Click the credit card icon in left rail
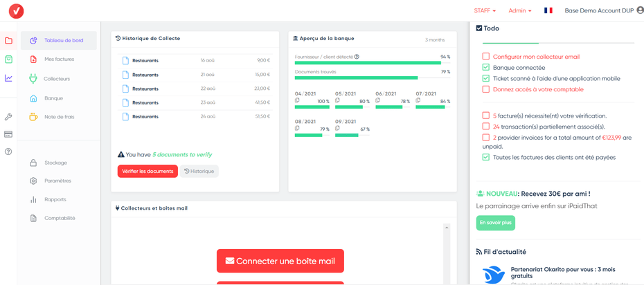 (8, 134)
